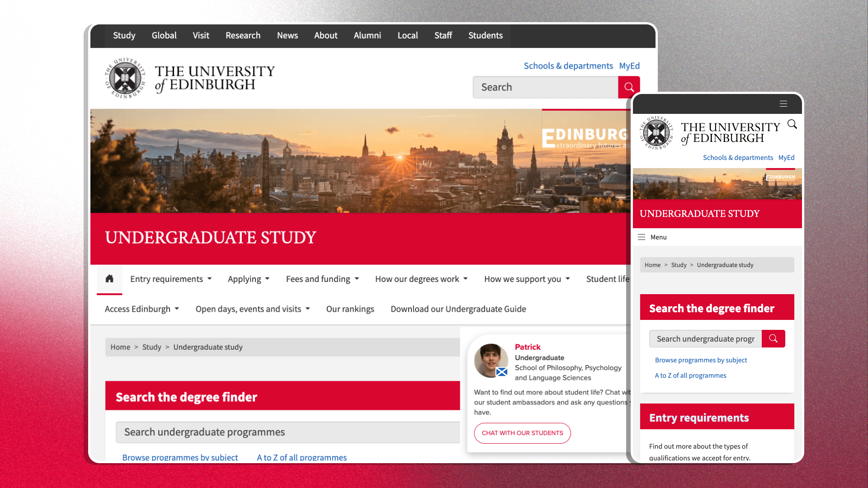This screenshot has width=868, height=488.
Task: Open the News top menu item
Action: click(x=288, y=35)
